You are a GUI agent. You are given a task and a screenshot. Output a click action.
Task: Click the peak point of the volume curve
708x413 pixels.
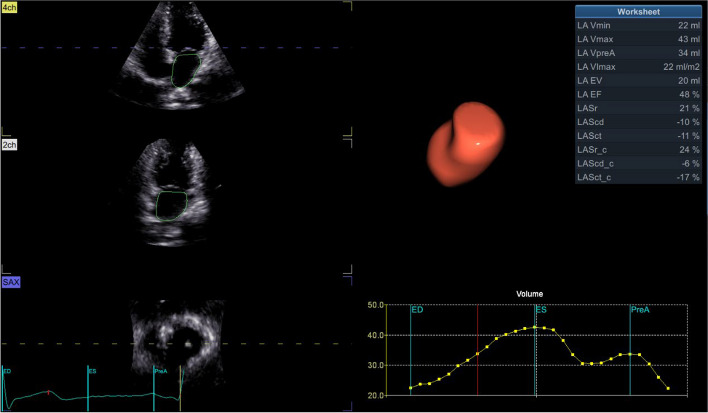535,327
